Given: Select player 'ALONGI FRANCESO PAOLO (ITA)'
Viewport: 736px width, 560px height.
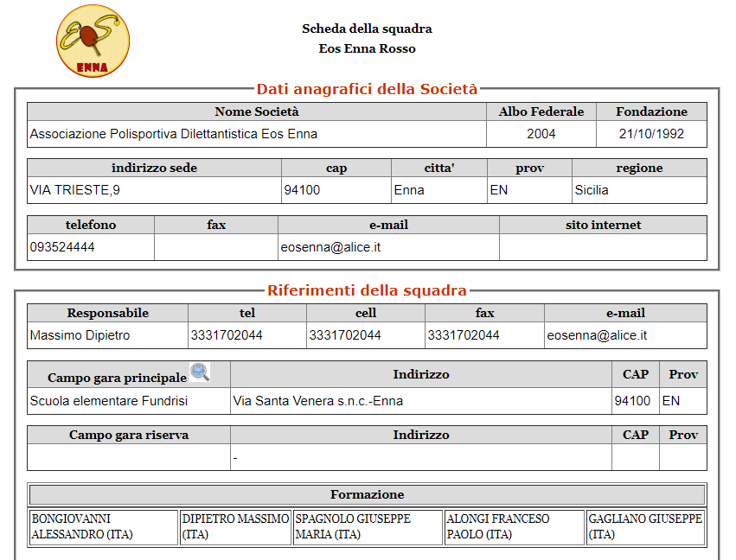Looking at the screenshot, I should pos(515,527).
